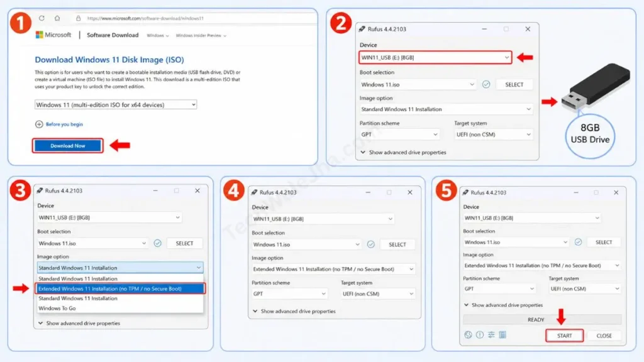Click SELECT in step 5 Rufus window

[604, 242]
